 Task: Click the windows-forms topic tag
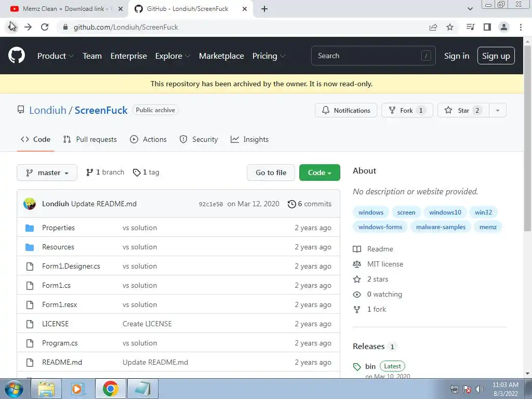(x=380, y=227)
